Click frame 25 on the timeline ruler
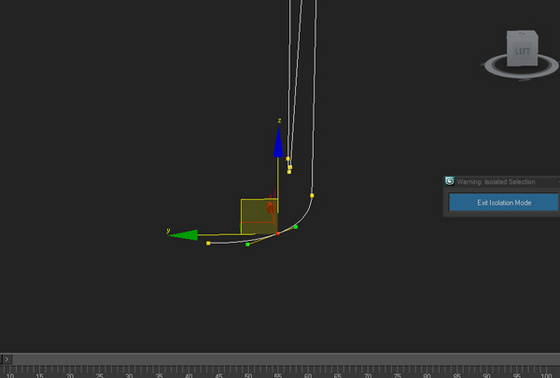This screenshot has height=378, width=560. tap(100, 375)
